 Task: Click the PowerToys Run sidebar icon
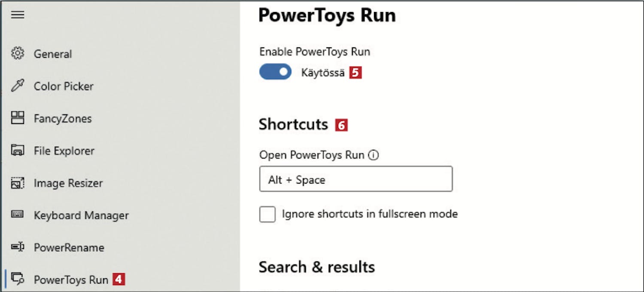(x=18, y=279)
